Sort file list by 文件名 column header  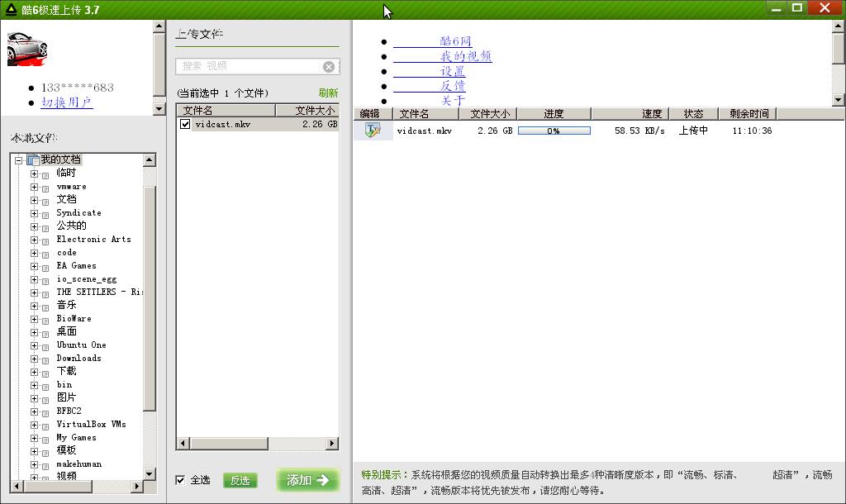pos(226,110)
